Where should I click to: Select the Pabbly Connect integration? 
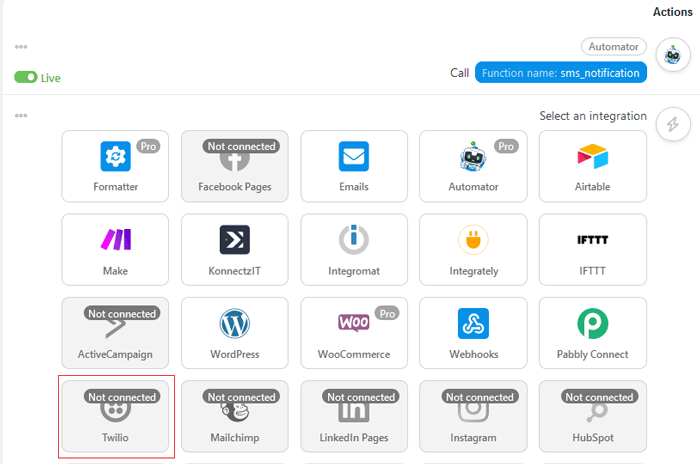(593, 333)
